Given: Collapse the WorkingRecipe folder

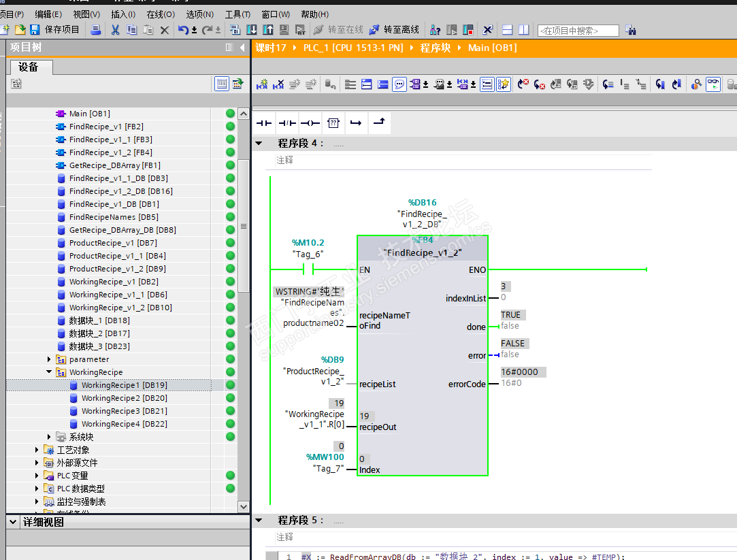Looking at the screenshot, I should 49,372.
